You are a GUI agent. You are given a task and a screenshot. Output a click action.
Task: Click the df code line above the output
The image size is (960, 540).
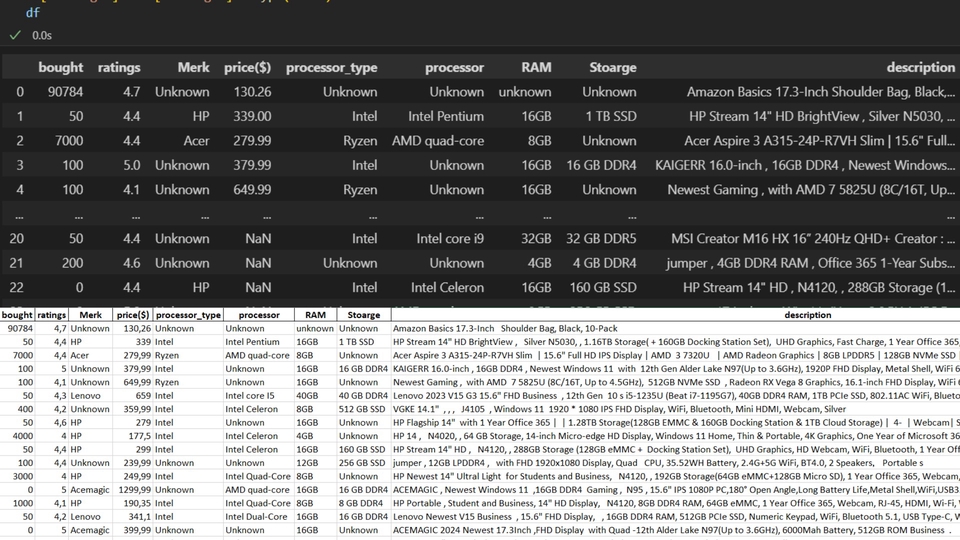[x=33, y=12]
